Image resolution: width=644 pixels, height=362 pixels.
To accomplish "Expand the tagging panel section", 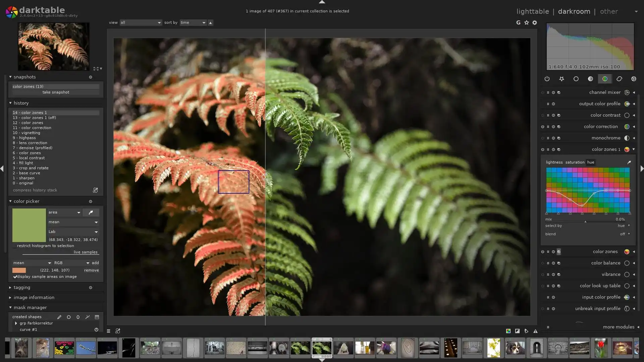I will 22,287.
